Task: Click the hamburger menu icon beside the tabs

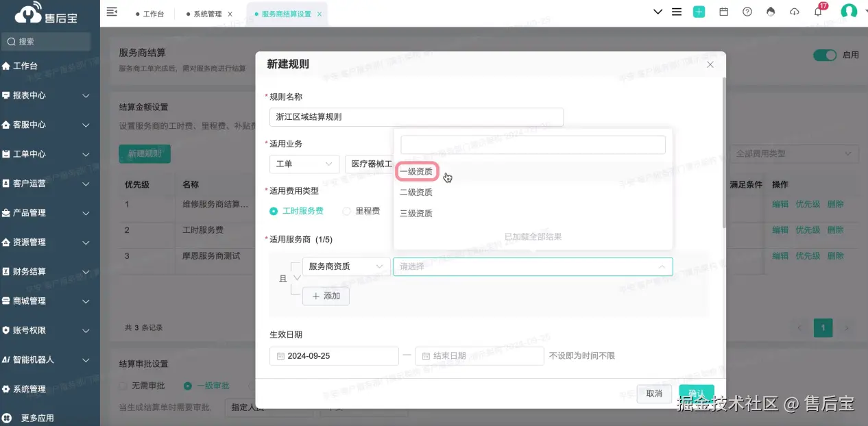Action: tap(111, 12)
